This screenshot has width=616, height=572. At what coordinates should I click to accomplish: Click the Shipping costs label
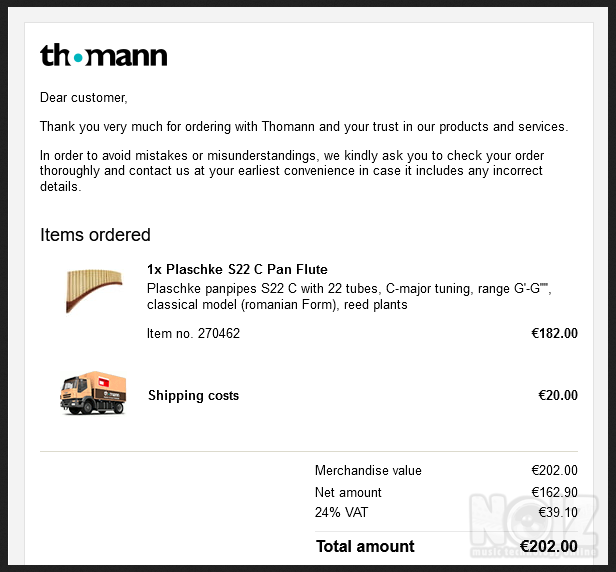point(193,395)
